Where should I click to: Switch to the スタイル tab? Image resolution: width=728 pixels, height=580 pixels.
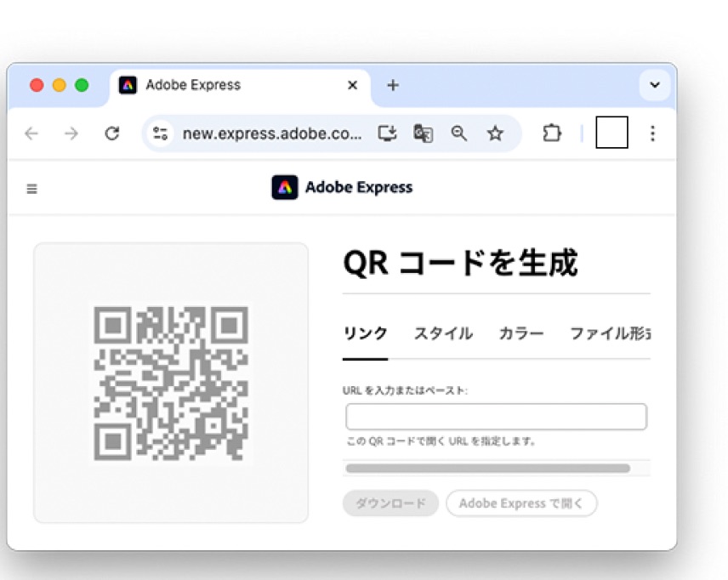click(443, 333)
